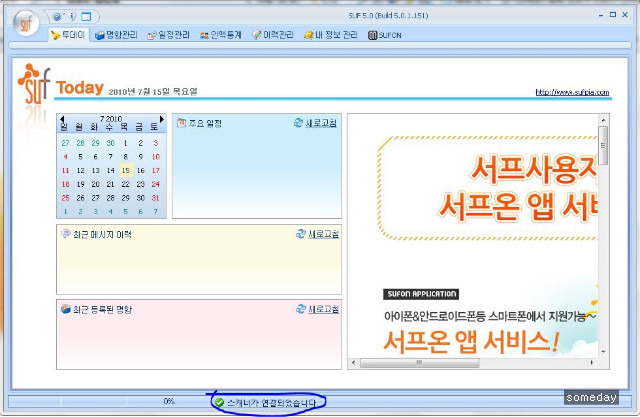Open the http://www.sufpia.com link
640x417 pixels.
(x=572, y=92)
